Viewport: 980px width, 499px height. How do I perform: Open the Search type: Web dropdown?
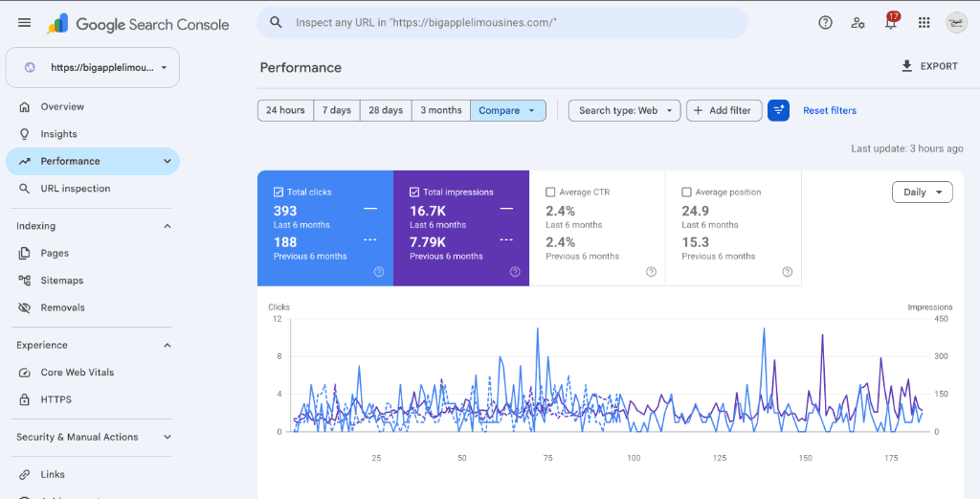[624, 111]
